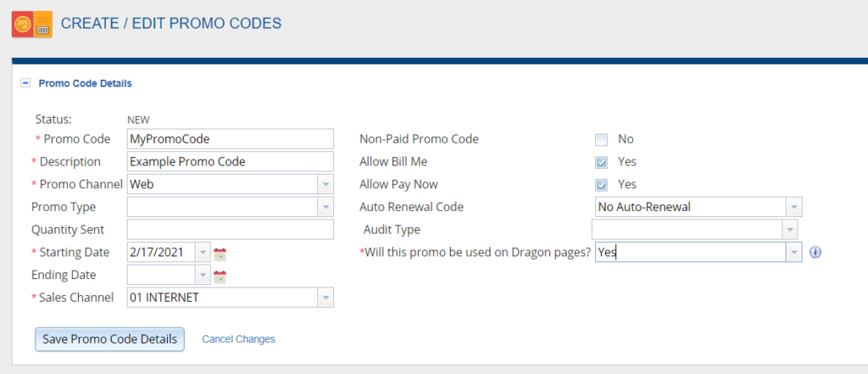Open the Ending Date calendar picker icon
This screenshot has width=868, height=374.
(x=220, y=276)
